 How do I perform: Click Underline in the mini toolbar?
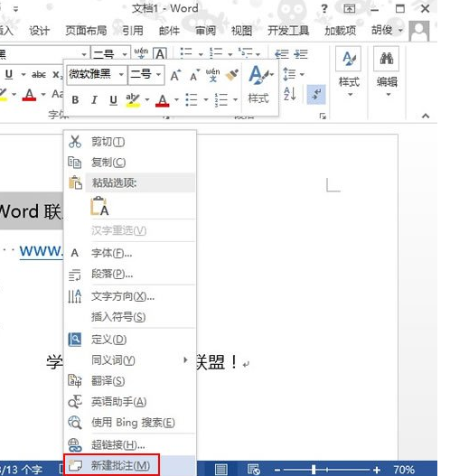(x=113, y=100)
